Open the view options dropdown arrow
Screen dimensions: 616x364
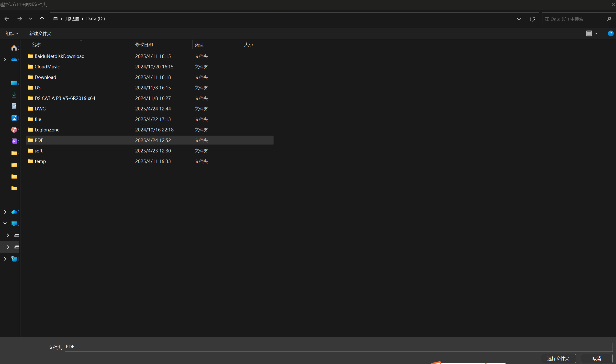pos(596,34)
